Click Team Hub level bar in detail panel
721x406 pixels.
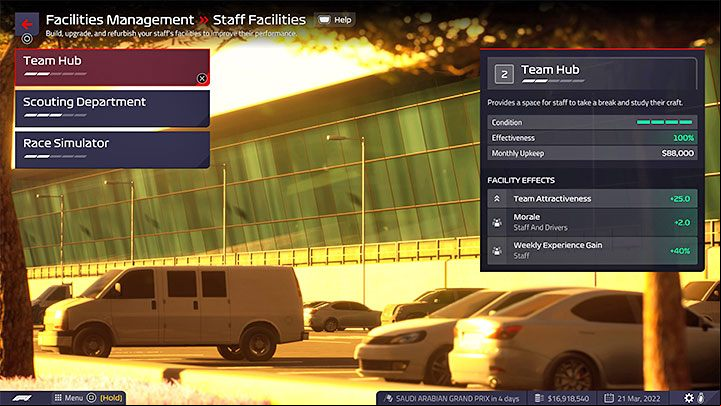click(x=553, y=81)
